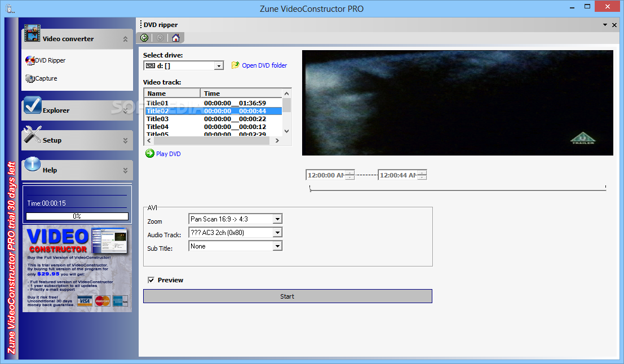The image size is (624, 364).
Task: Toggle the Preview checkbox
Action: (151, 280)
